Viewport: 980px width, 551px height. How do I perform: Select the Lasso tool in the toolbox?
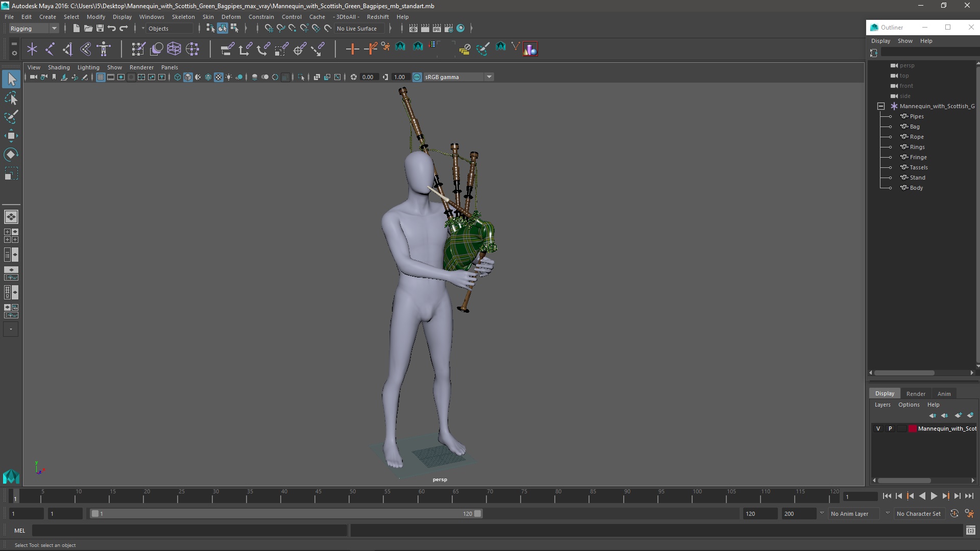(x=11, y=98)
